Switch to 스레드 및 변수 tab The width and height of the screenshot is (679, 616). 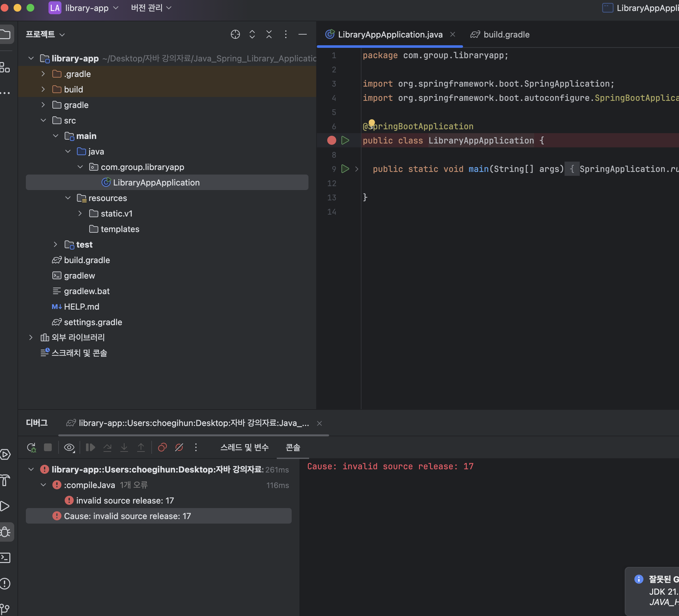[x=244, y=447]
